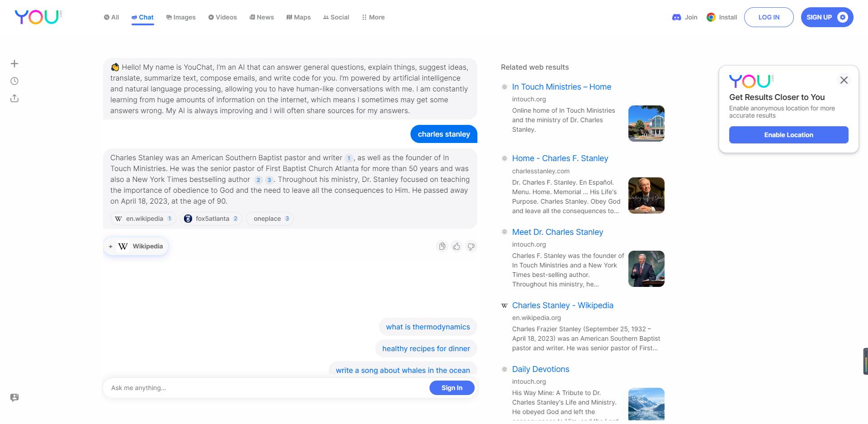Viewport: 868px width, 424px height.
Task: Open Charles Stanley - Wikipedia result
Action: [562, 305]
